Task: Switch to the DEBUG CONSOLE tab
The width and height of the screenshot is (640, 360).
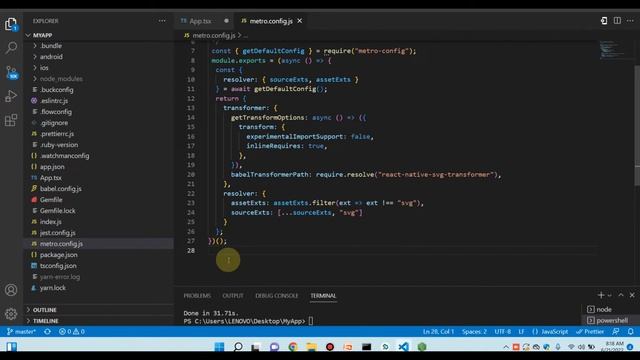Action: click(x=277, y=296)
